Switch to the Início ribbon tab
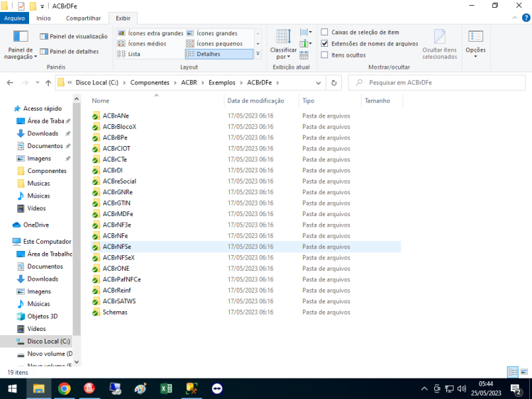This screenshot has height=399, width=532. (x=43, y=18)
